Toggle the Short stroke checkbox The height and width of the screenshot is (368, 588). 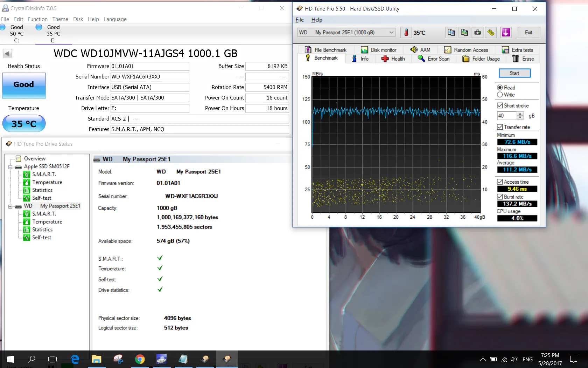click(500, 105)
